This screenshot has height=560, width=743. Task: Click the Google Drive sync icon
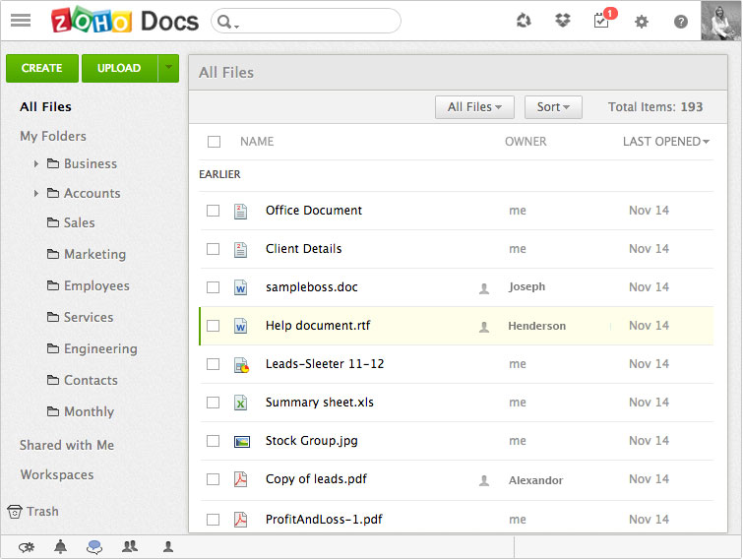pyautogui.click(x=524, y=21)
